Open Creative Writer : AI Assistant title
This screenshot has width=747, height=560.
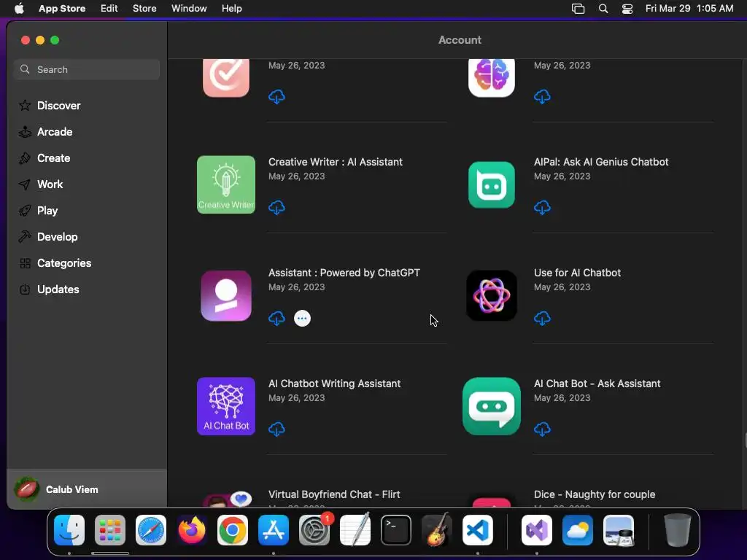[336, 162]
